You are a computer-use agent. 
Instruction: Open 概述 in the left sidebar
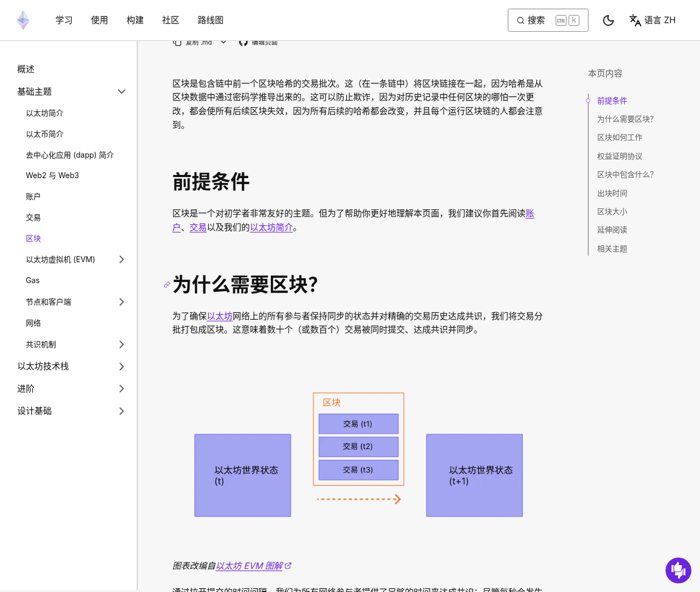click(26, 69)
